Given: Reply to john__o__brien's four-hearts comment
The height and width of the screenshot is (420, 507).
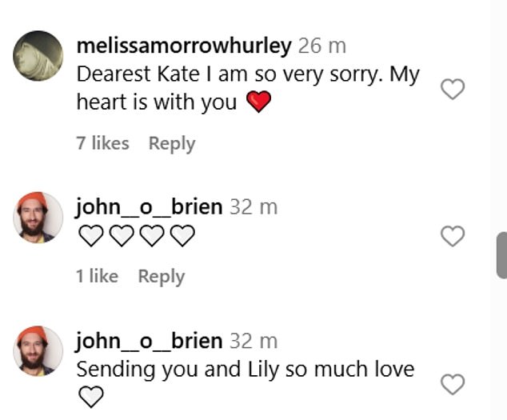Looking at the screenshot, I should pyautogui.click(x=161, y=276).
